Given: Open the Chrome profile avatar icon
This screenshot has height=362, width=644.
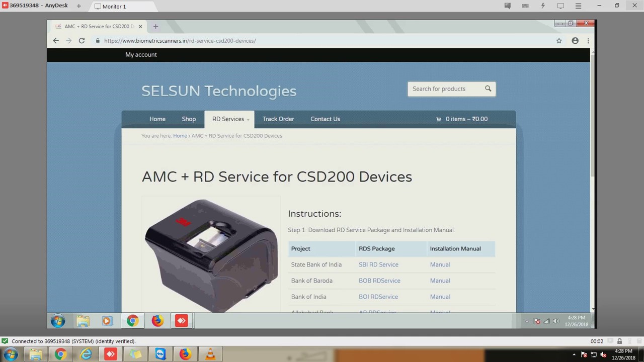Looking at the screenshot, I should (x=575, y=41).
